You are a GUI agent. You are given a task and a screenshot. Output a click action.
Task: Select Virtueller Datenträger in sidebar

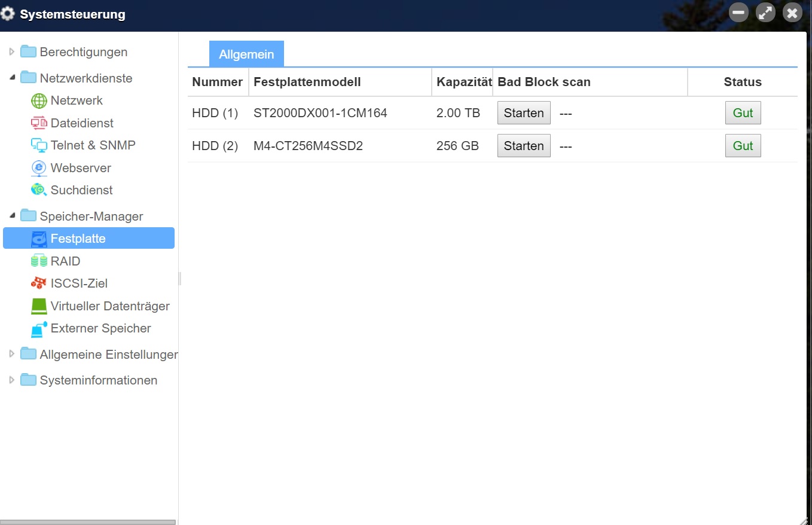coord(110,306)
